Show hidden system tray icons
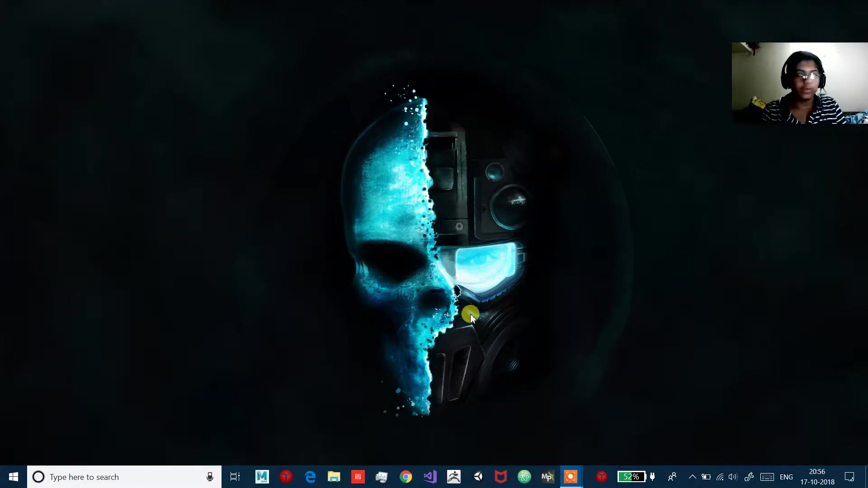868x488 pixels. pyautogui.click(x=692, y=477)
